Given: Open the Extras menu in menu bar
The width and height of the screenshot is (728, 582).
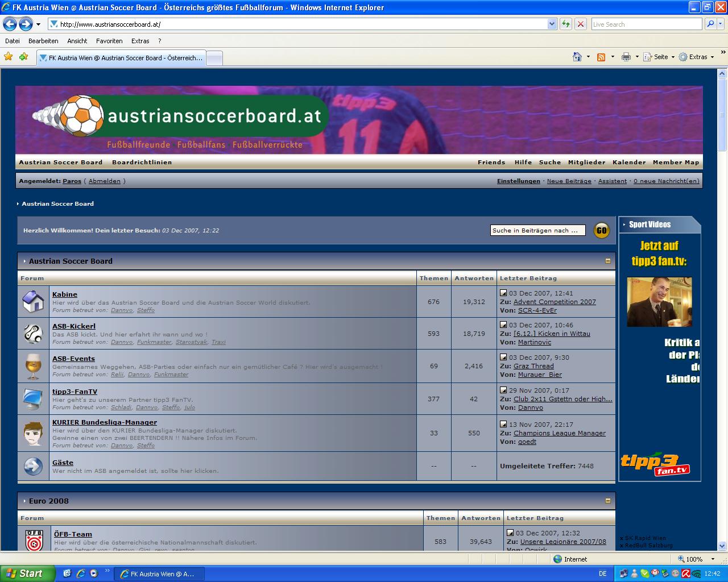Looking at the screenshot, I should (x=140, y=41).
